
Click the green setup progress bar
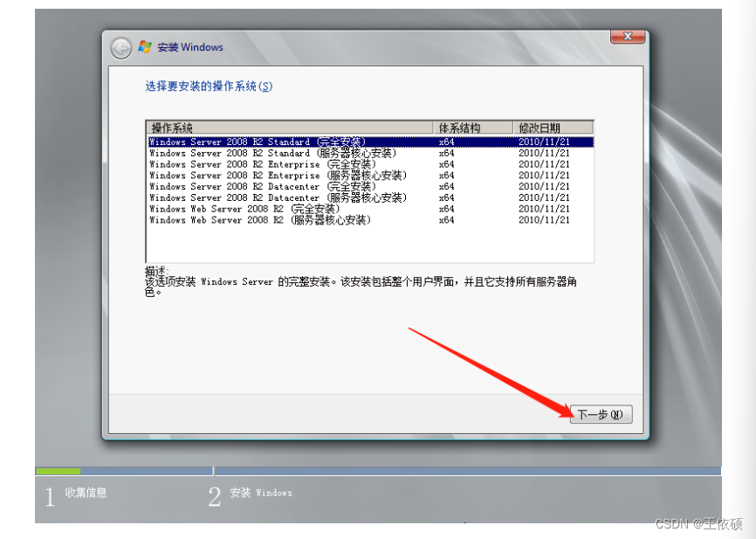pyautogui.click(x=58, y=471)
